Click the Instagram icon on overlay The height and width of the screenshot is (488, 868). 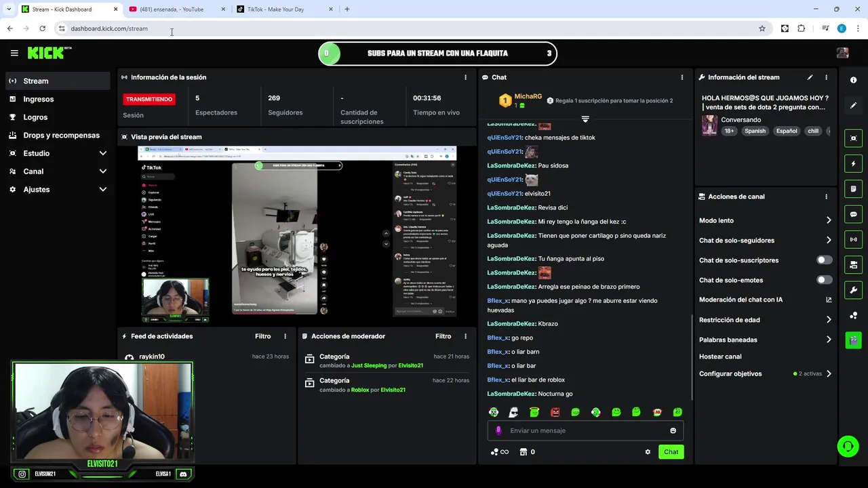22,474
